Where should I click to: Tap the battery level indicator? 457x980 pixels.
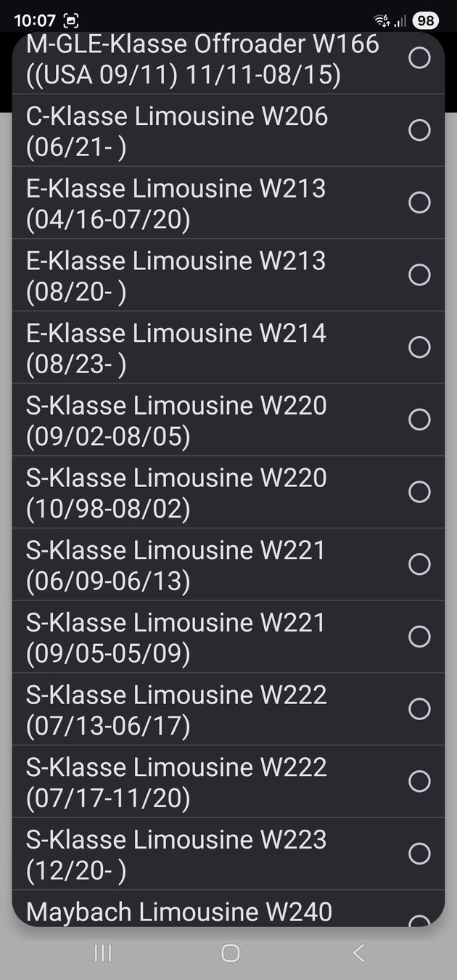click(x=425, y=20)
